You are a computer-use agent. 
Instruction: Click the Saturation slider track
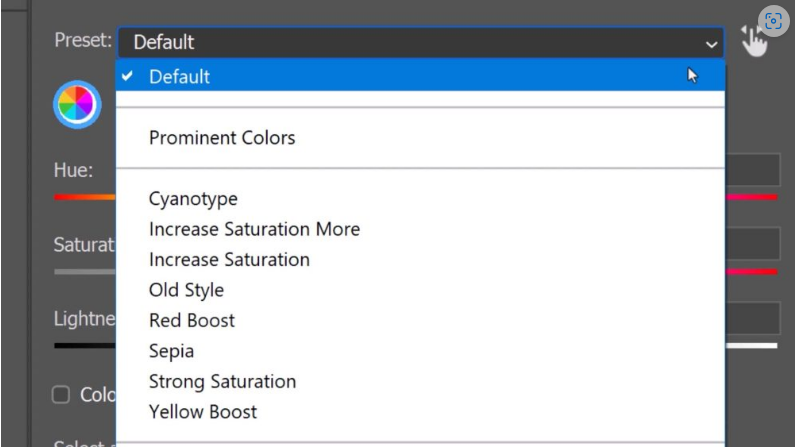(x=85, y=272)
